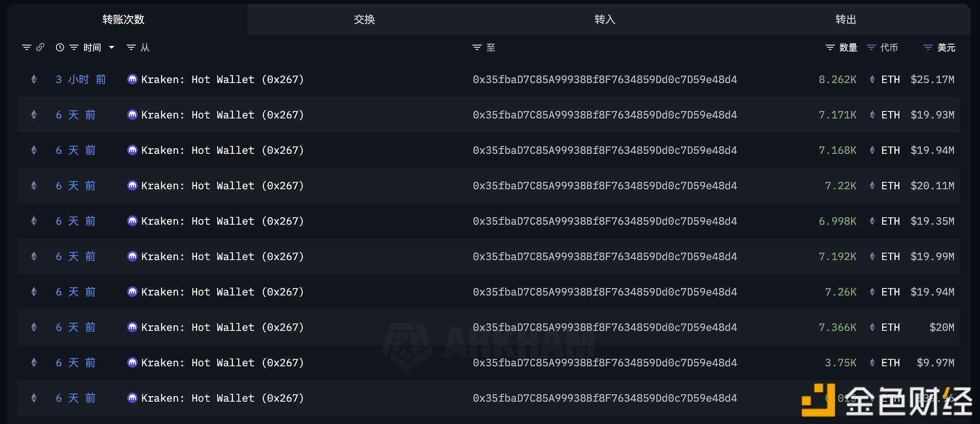Select the 转出 tab
The image size is (980, 424).
[x=845, y=19]
